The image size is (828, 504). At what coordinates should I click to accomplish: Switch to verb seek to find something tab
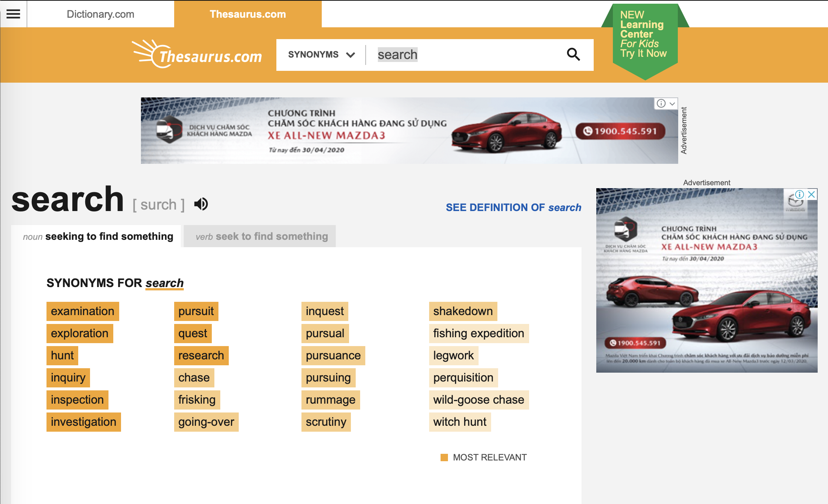260,236
